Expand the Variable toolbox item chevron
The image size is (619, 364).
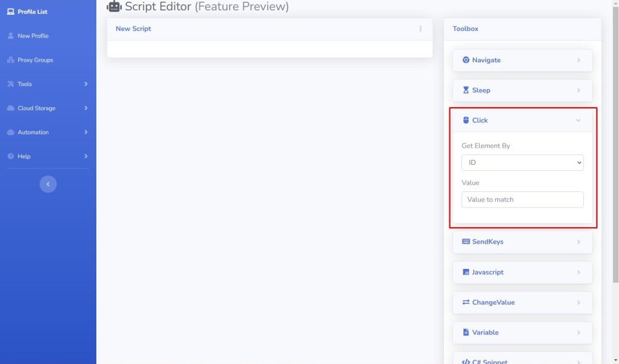click(x=578, y=333)
